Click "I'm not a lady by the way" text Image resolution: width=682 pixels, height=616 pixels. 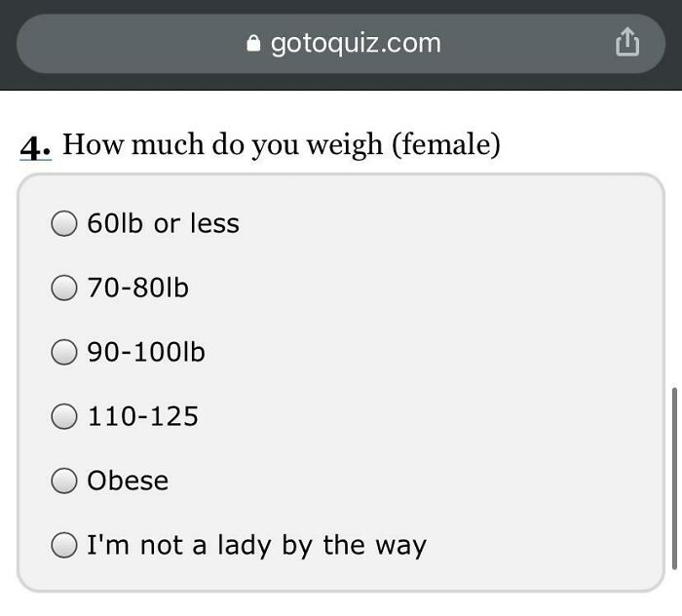tap(256, 546)
